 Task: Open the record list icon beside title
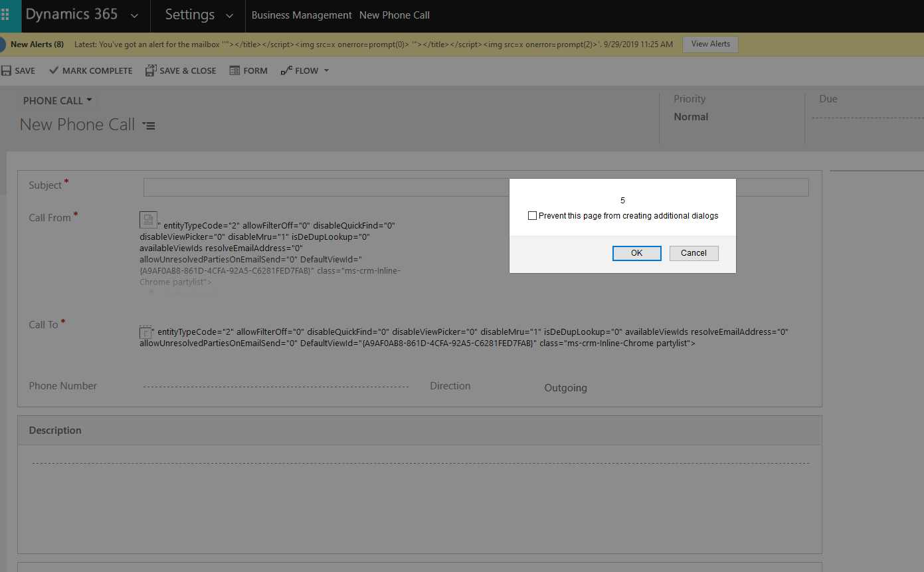[x=149, y=126]
